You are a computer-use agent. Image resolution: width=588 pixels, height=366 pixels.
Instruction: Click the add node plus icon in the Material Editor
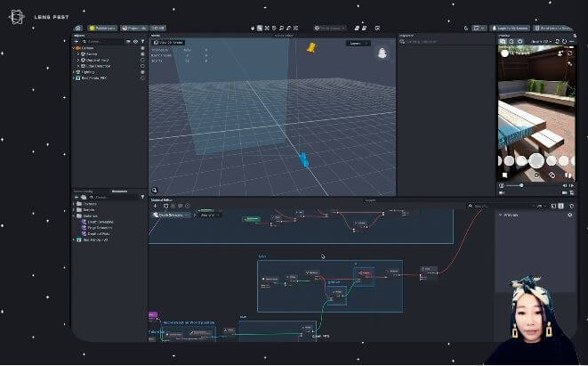156,206
